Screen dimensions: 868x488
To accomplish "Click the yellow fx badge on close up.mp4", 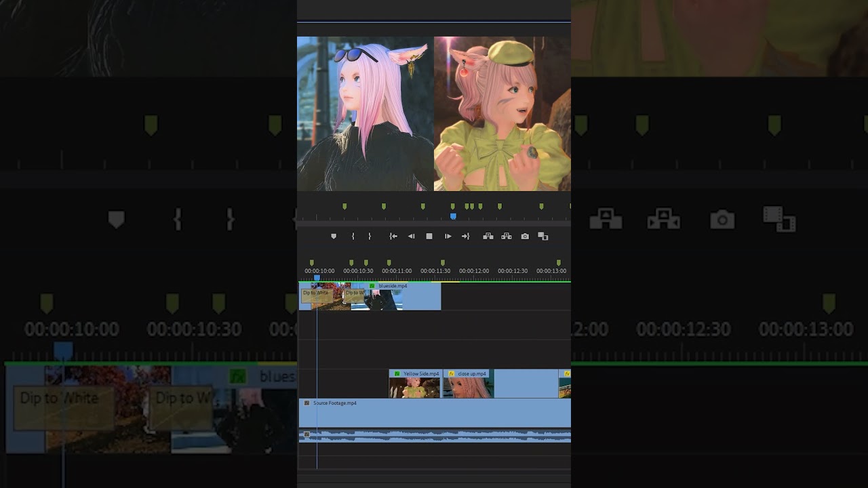I will click(x=451, y=373).
